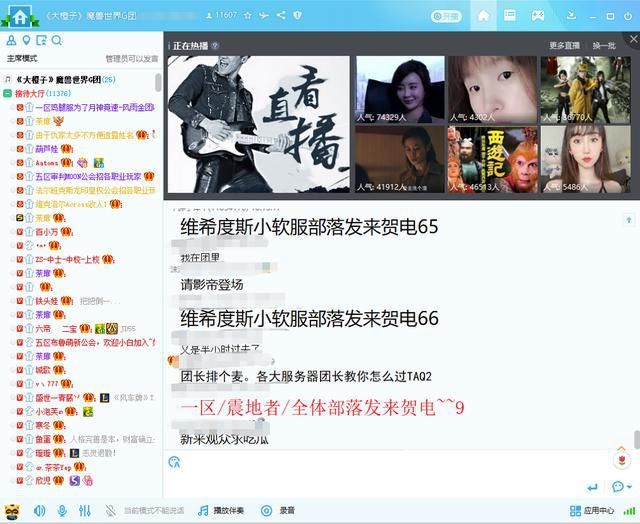Collapse the 接待大厅 sub-channel

coord(7,93)
